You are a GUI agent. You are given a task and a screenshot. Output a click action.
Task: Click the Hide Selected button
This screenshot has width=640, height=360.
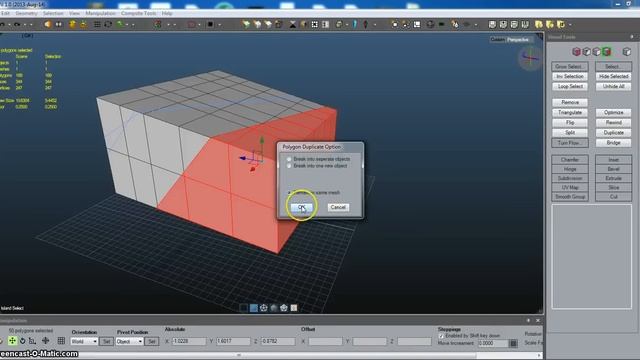(x=613, y=76)
